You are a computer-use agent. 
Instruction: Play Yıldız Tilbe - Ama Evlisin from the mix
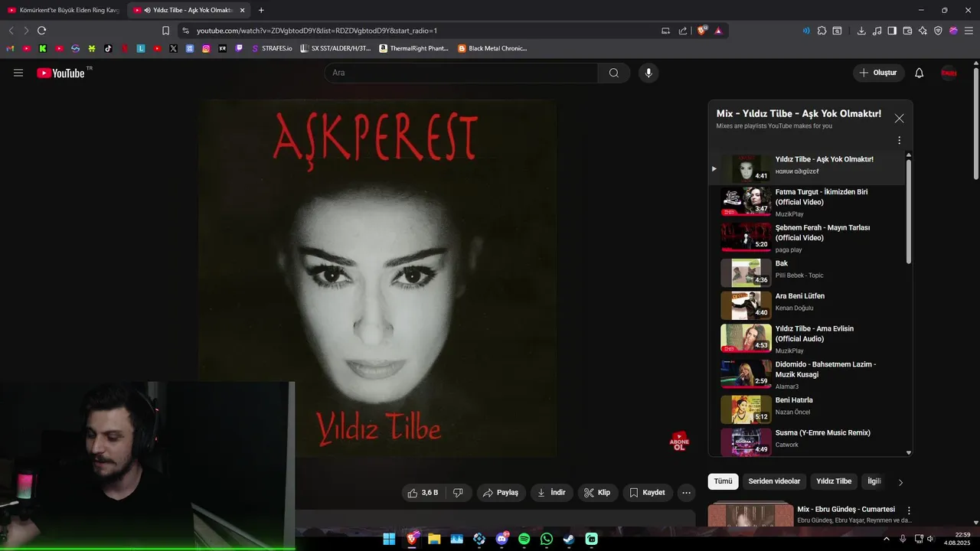tap(806, 338)
